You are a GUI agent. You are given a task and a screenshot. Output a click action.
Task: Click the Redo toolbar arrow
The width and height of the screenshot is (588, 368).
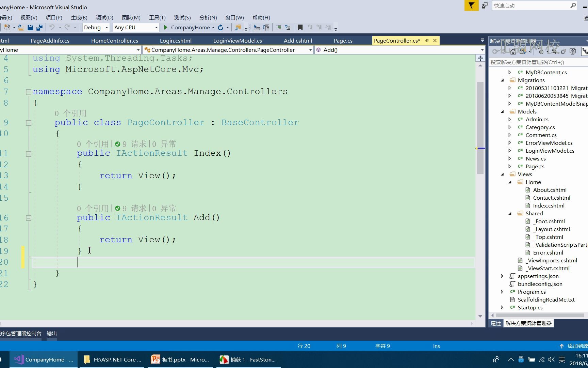67,27
